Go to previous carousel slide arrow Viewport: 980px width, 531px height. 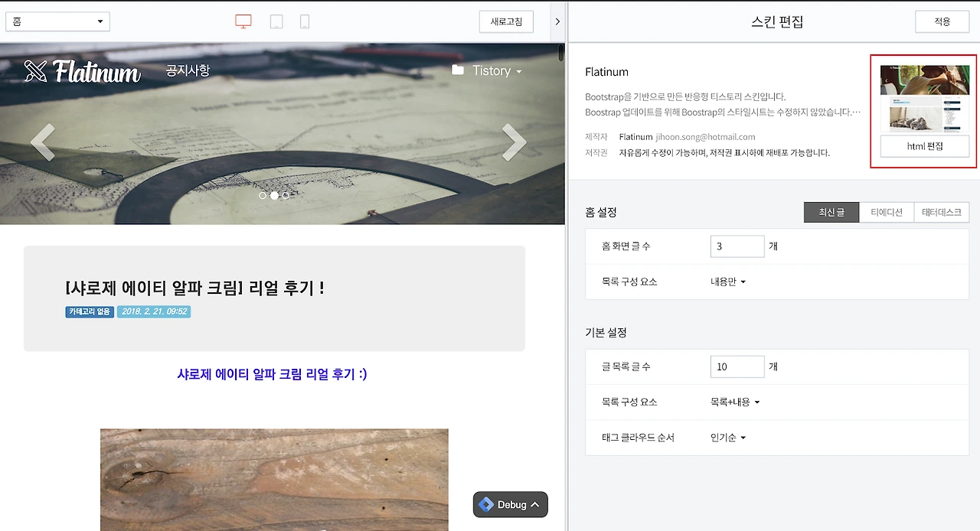click(42, 142)
